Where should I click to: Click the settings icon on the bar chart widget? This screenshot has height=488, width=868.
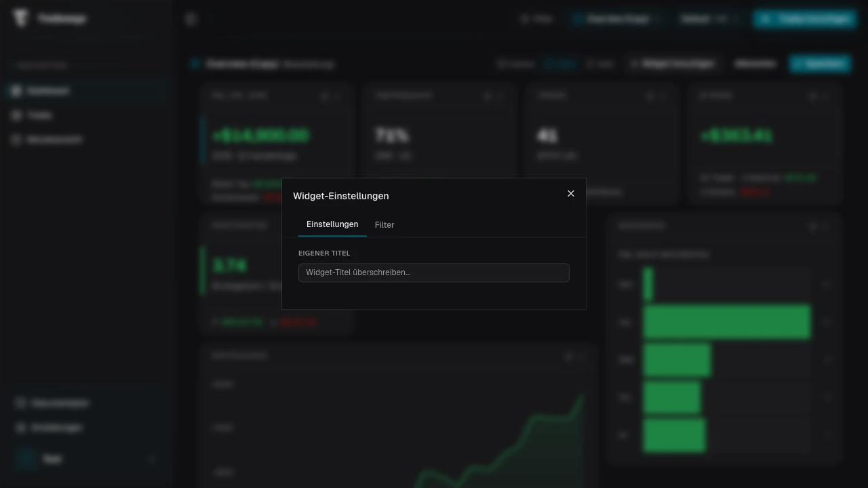pos(813,226)
